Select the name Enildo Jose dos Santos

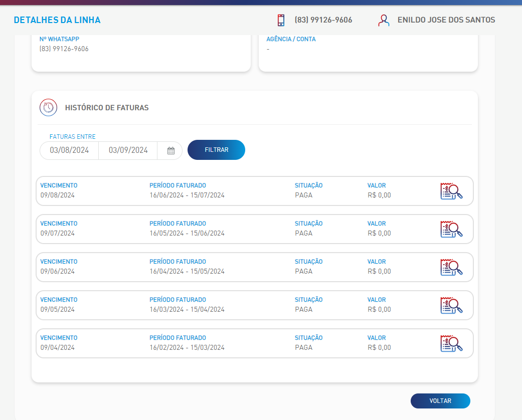click(446, 20)
